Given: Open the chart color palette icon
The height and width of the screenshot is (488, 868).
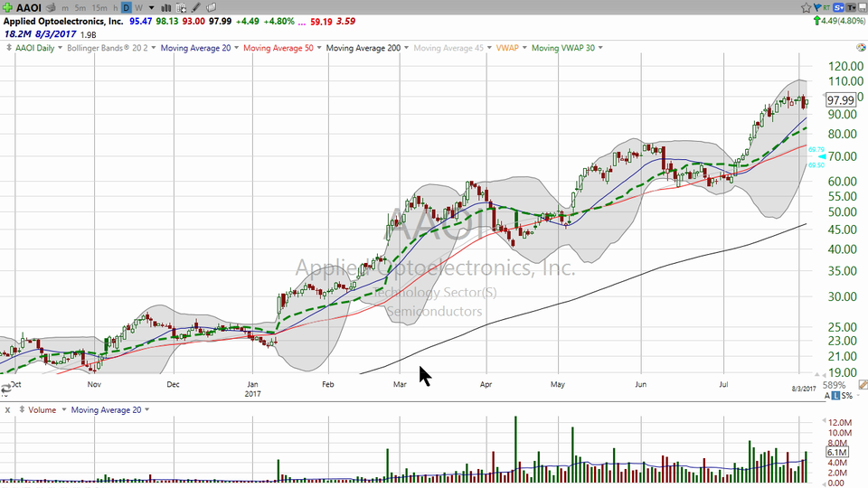Looking at the screenshot, I should coord(861,48).
